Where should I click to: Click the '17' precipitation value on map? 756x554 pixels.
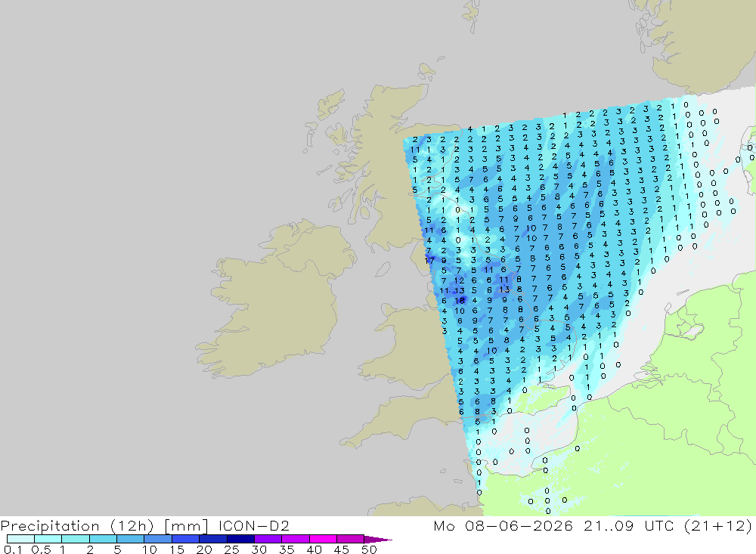429,260
